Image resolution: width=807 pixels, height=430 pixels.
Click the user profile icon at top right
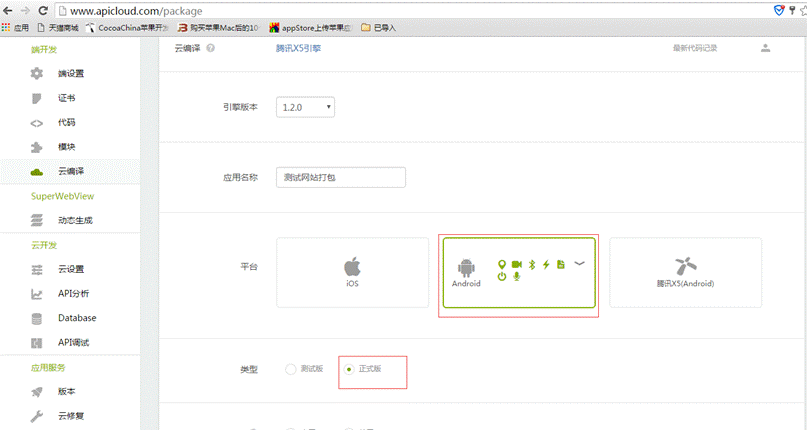[x=765, y=48]
